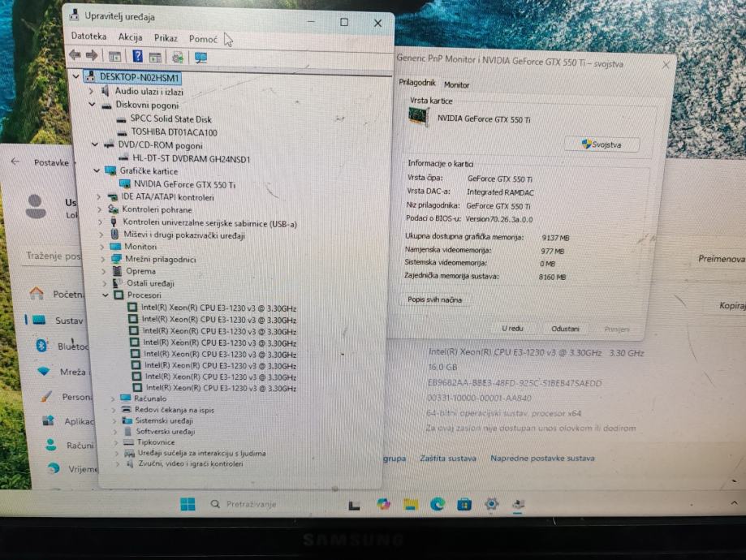Open Aplikacije in Settings sidebar
This screenshot has width=746, height=560.
pos(67,421)
